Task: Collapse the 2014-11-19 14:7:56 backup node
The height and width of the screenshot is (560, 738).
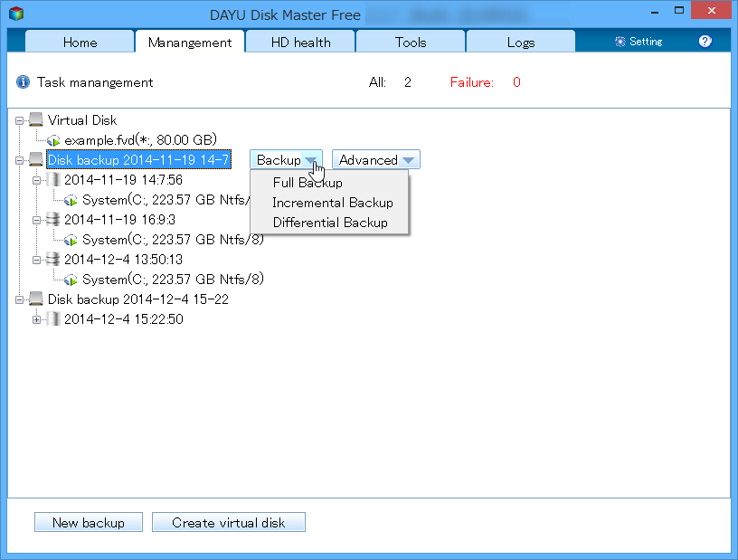Action: coord(36,180)
